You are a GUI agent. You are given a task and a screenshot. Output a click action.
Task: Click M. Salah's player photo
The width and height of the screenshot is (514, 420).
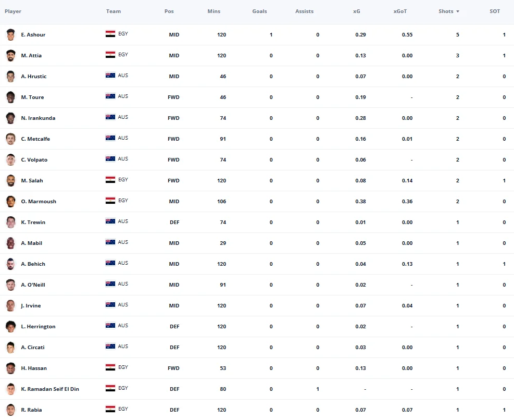coord(10,180)
